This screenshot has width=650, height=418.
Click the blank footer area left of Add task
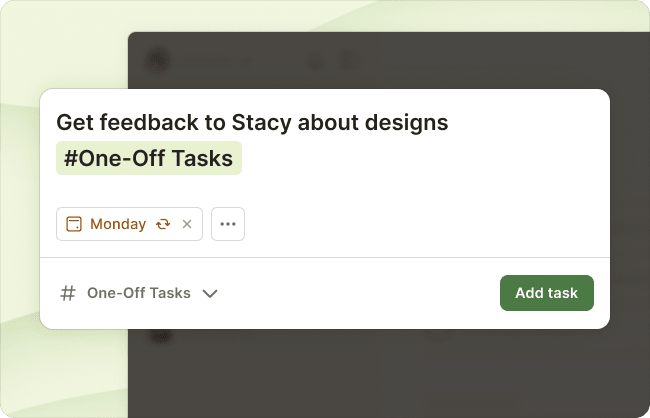coord(360,293)
